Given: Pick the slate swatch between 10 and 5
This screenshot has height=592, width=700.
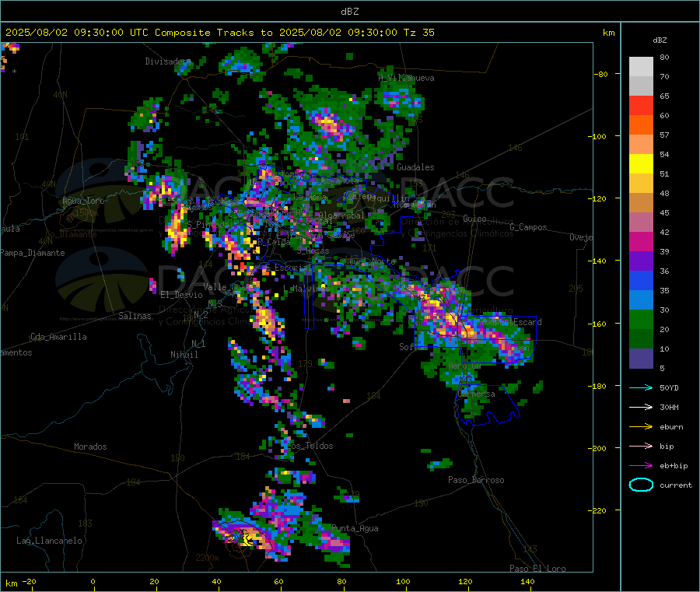Looking at the screenshot, I should [641, 359].
